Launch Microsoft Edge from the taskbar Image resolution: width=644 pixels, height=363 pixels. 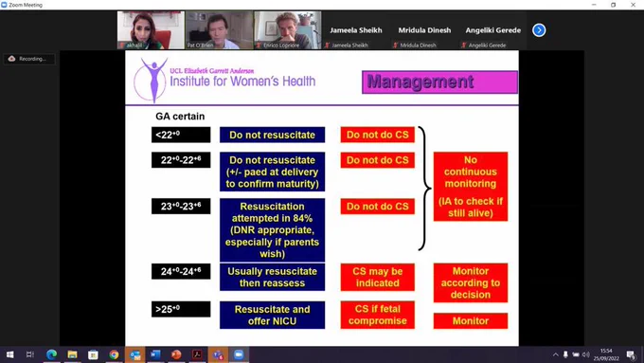[51, 354]
